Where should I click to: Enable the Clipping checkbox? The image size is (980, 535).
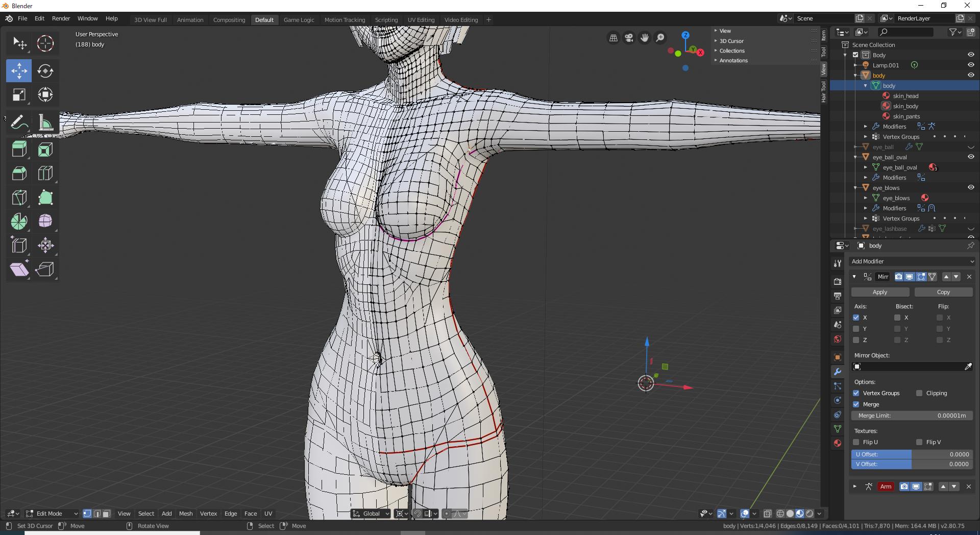pyautogui.click(x=919, y=393)
